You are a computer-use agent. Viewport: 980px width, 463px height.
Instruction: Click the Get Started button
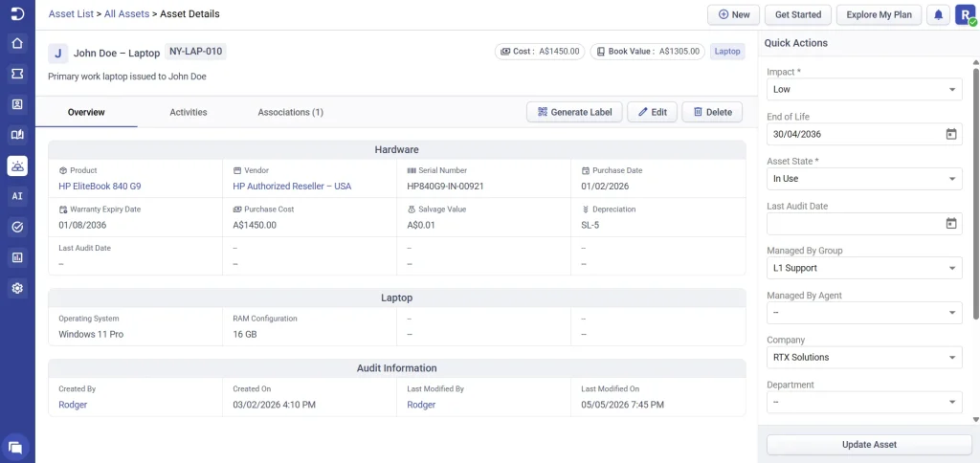coord(797,14)
